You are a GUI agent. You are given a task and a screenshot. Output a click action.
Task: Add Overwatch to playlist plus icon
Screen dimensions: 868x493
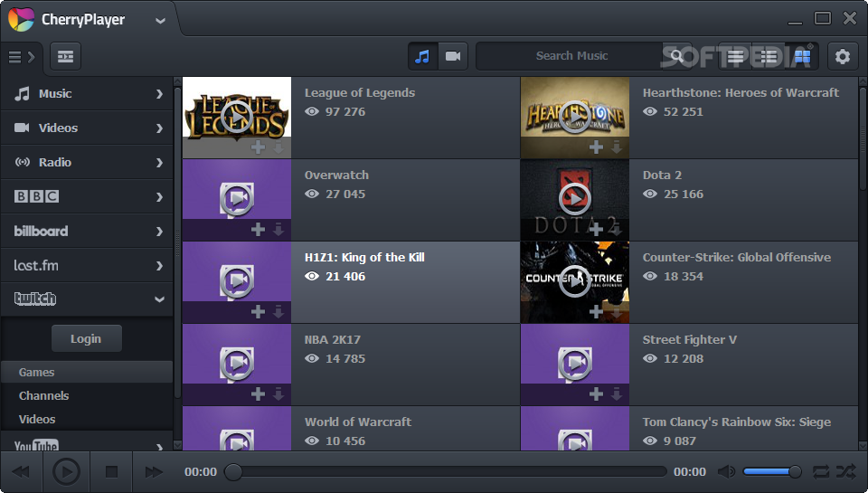[x=258, y=230]
